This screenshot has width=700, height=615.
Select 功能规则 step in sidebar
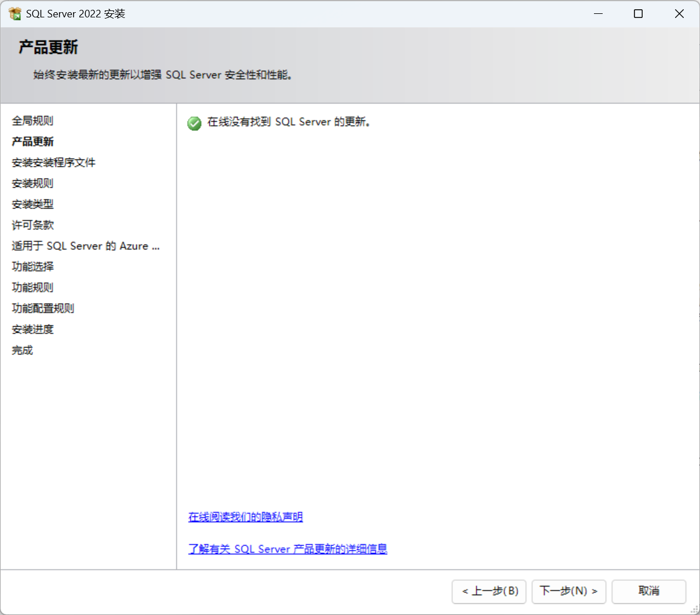point(32,287)
